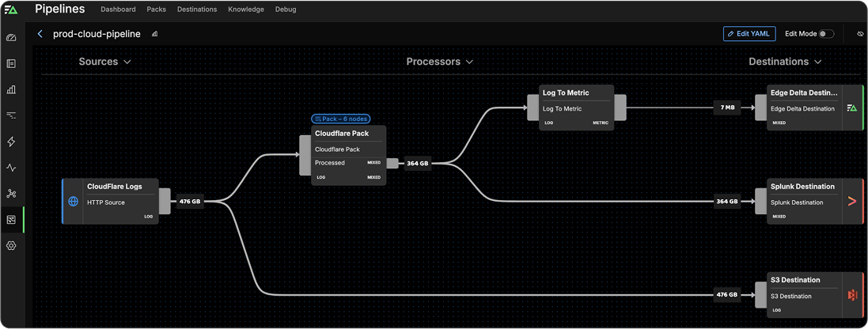This screenshot has height=329, width=868.
Task: Open the Packs tab in top navigation
Action: point(157,9)
